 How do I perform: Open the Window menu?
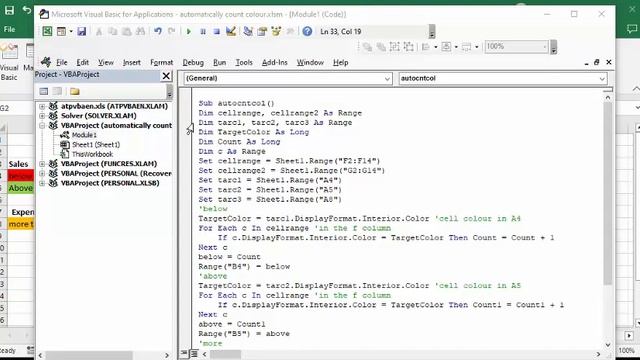click(310, 62)
